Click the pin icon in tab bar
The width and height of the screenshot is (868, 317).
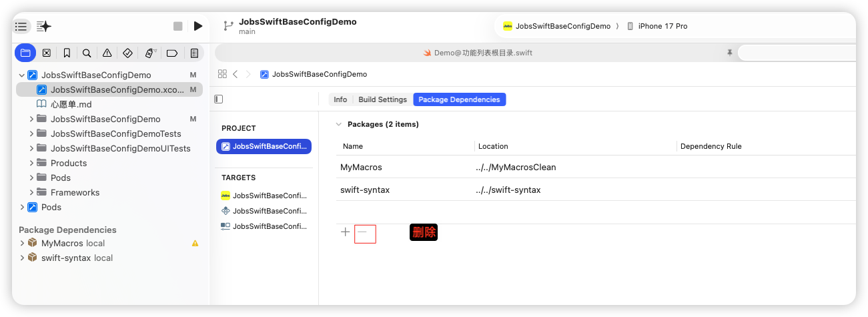click(x=729, y=52)
